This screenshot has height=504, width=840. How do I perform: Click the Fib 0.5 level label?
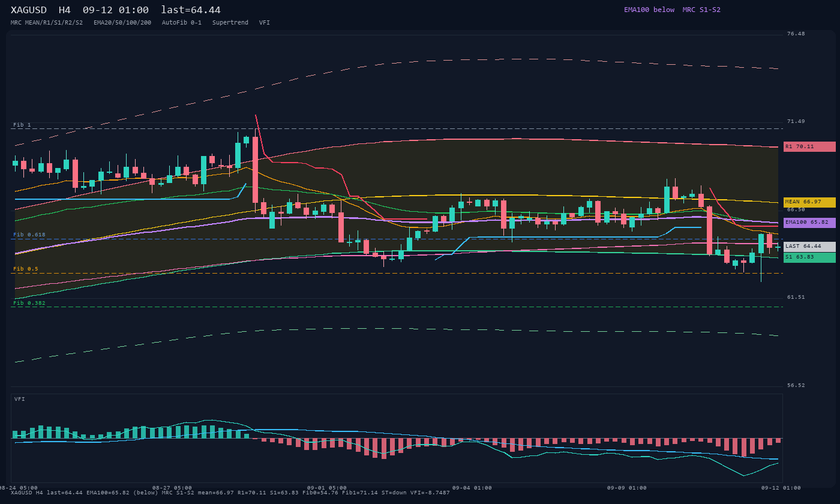pos(26,269)
